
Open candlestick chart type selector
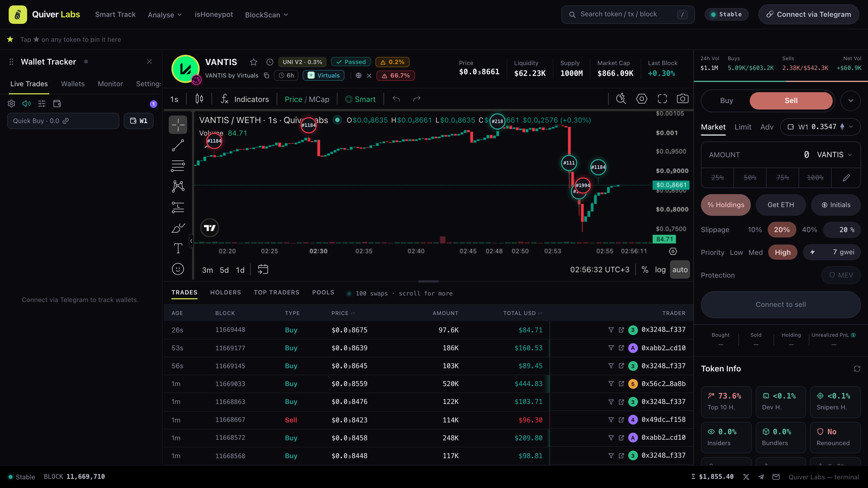pyautogui.click(x=199, y=99)
